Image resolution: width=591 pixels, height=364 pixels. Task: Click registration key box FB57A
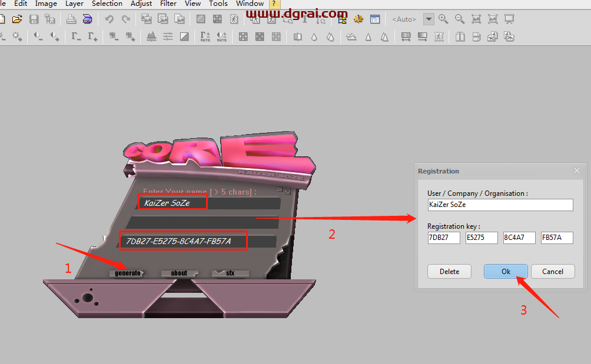pyautogui.click(x=557, y=238)
